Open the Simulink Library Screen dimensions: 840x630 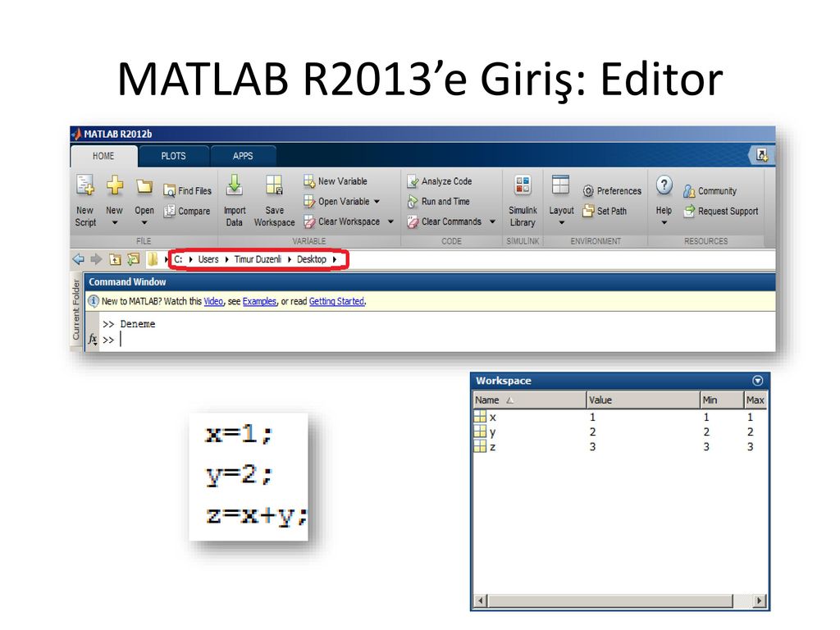click(523, 201)
